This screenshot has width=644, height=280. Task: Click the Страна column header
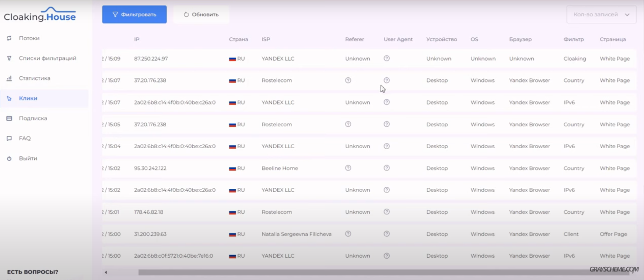[238, 39]
